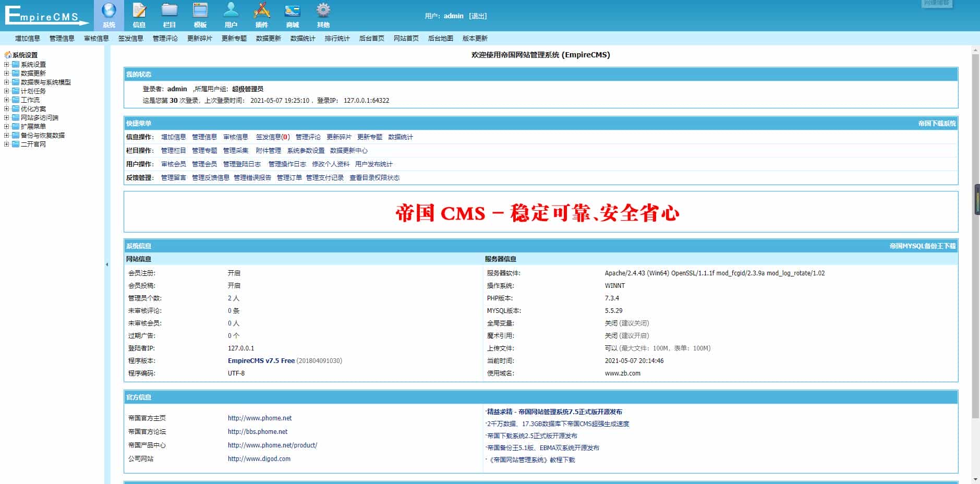Click the 退出 logout link

(478, 16)
